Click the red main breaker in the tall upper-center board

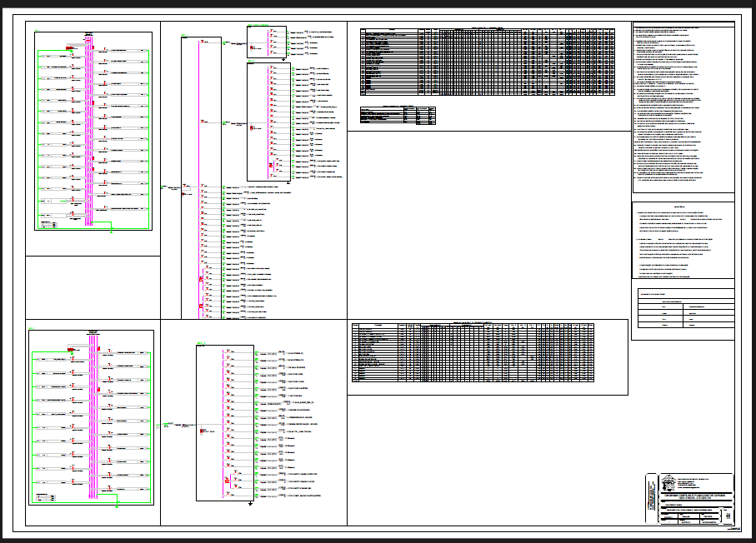coord(252,127)
